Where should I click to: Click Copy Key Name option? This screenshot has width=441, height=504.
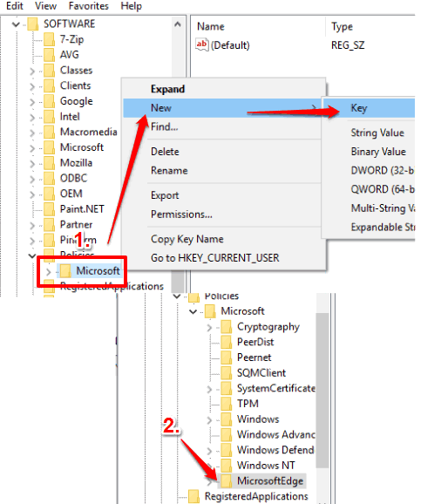pyautogui.click(x=187, y=239)
